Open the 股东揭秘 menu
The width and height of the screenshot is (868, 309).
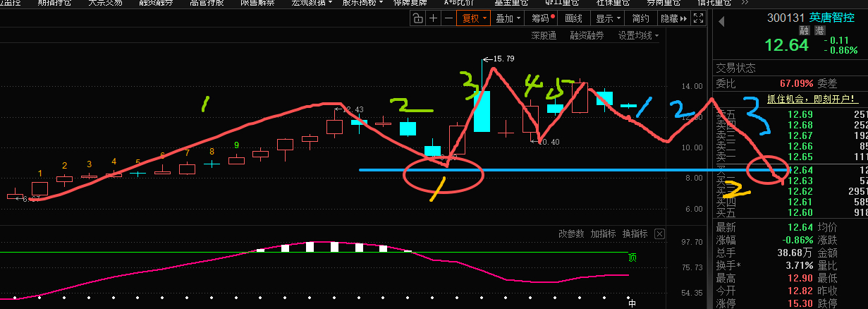coord(362,3)
